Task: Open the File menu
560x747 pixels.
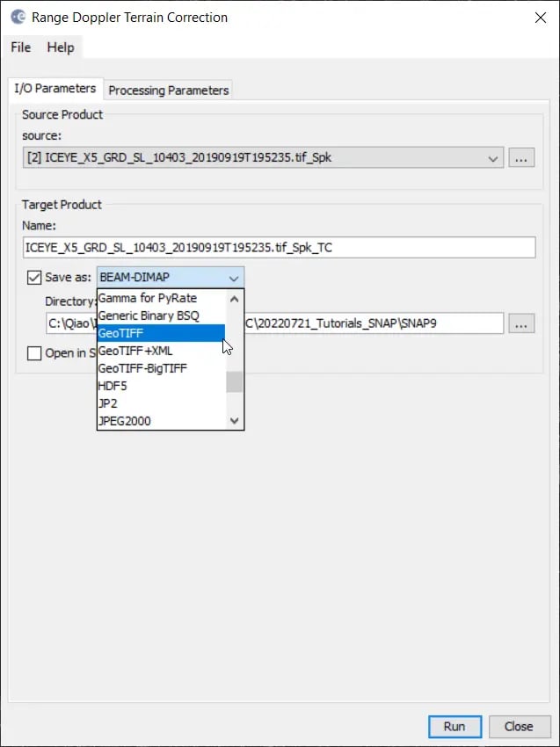Action: click(21, 47)
